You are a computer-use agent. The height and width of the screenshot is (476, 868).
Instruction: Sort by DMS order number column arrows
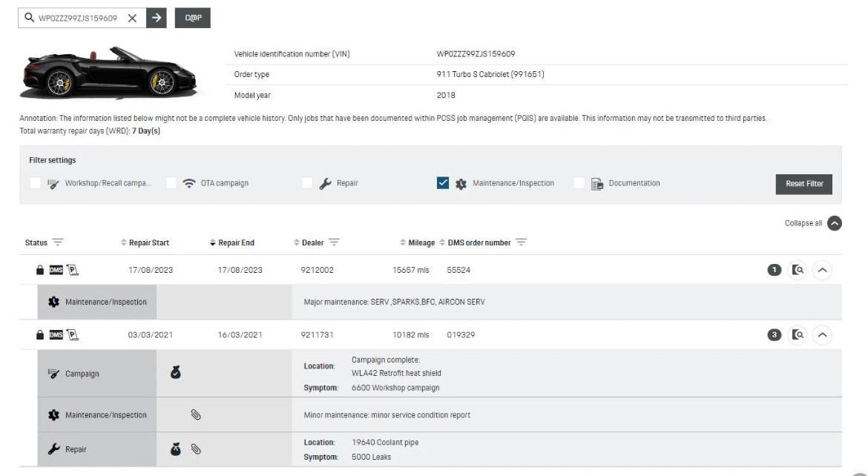coord(442,242)
